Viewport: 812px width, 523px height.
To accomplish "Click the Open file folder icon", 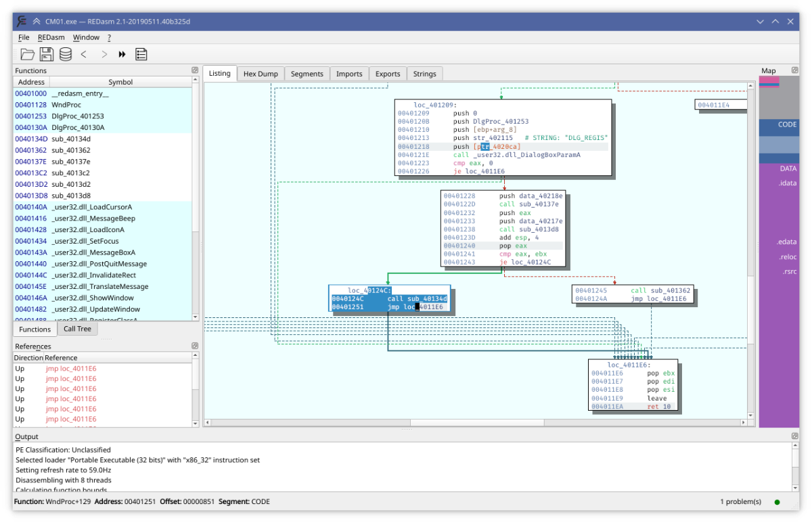I will click(x=27, y=54).
